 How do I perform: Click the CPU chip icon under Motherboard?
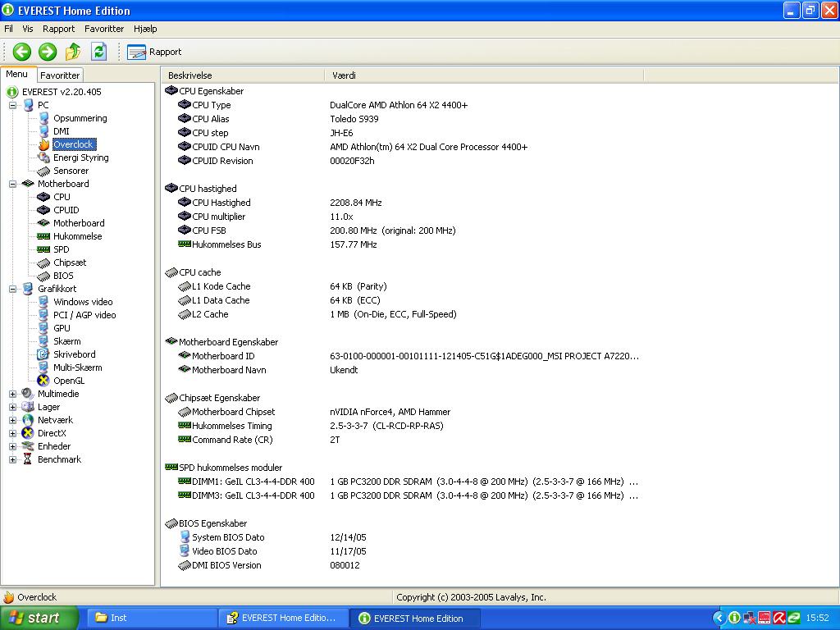click(43, 197)
